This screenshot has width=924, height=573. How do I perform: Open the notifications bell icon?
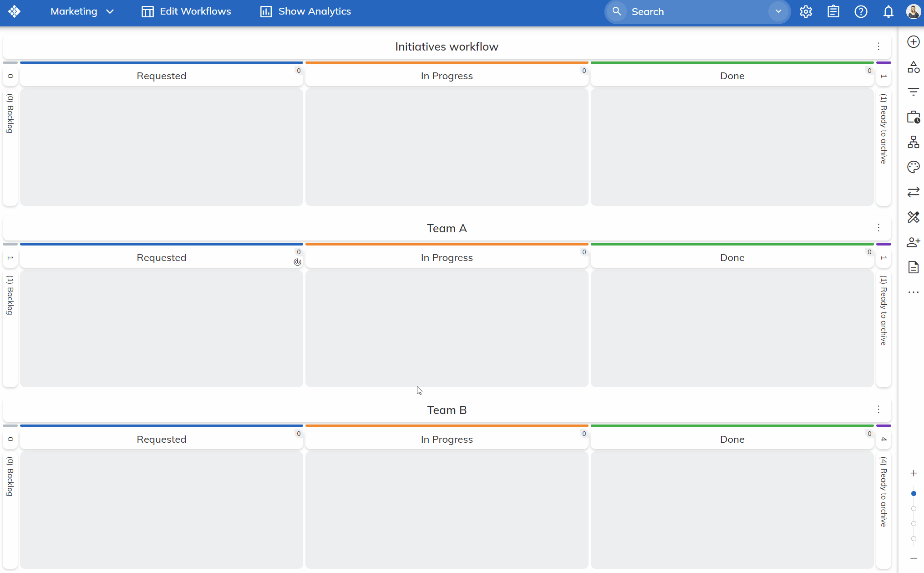coord(888,12)
